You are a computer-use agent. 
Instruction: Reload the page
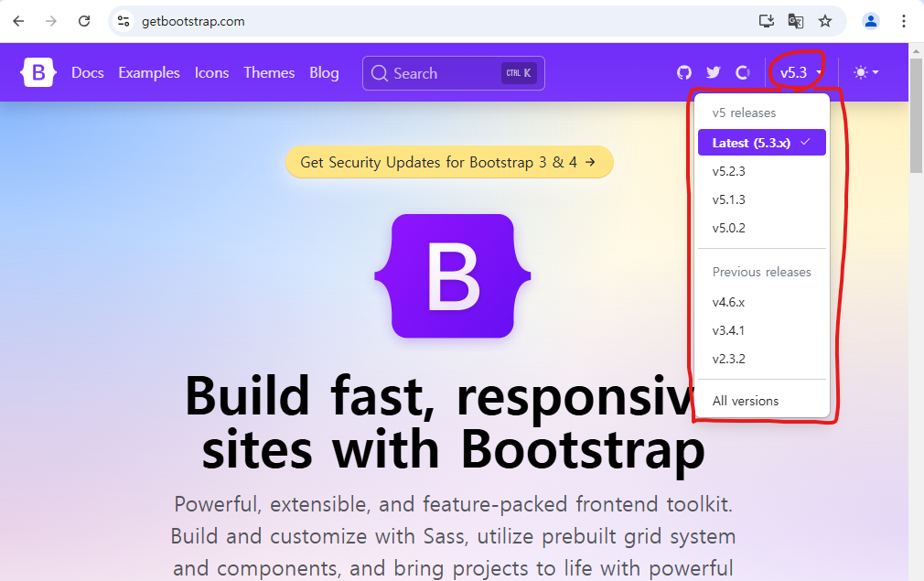pos(84,21)
